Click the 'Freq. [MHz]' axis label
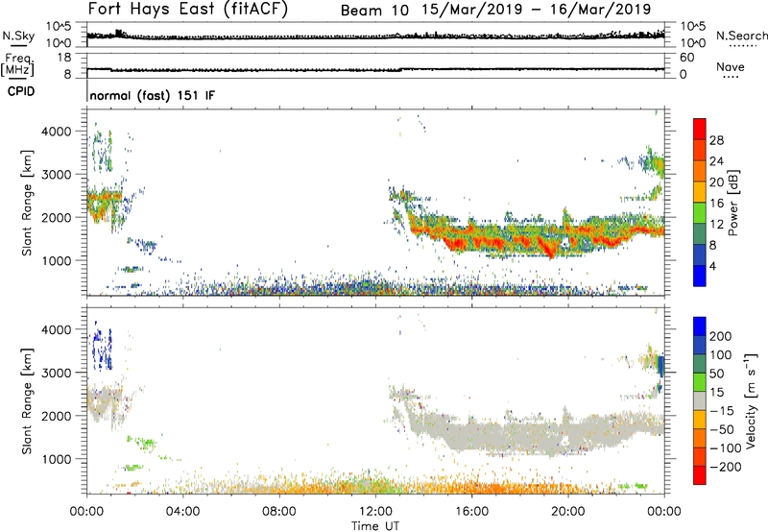768x532 pixels. coord(17,65)
